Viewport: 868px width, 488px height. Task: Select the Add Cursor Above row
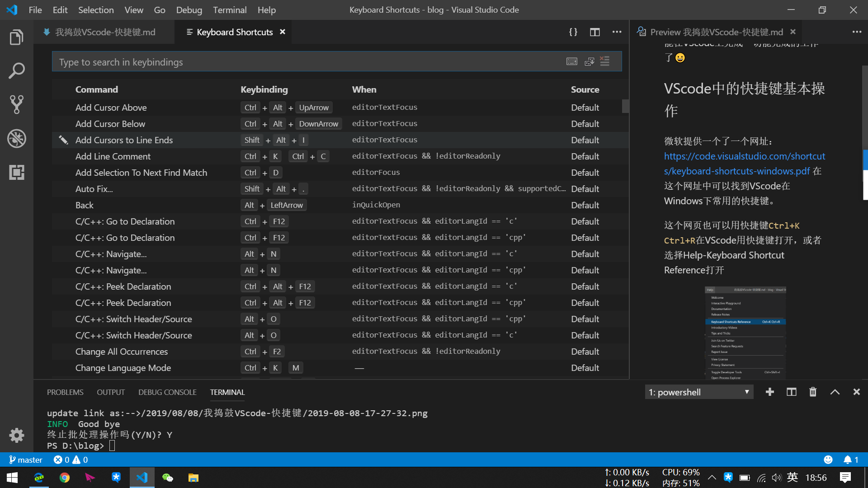[337, 108]
